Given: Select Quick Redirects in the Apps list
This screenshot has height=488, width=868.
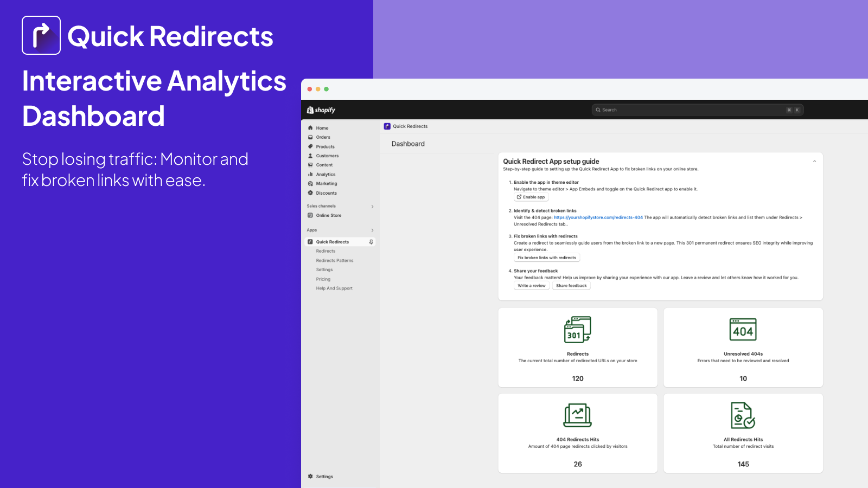Looking at the screenshot, I should pos(340,242).
